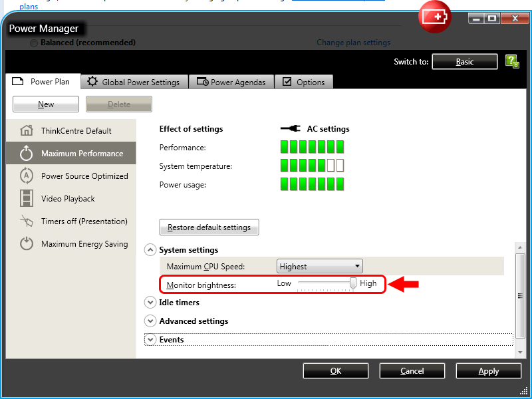Click Restore default settings button

tap(209, 227)
